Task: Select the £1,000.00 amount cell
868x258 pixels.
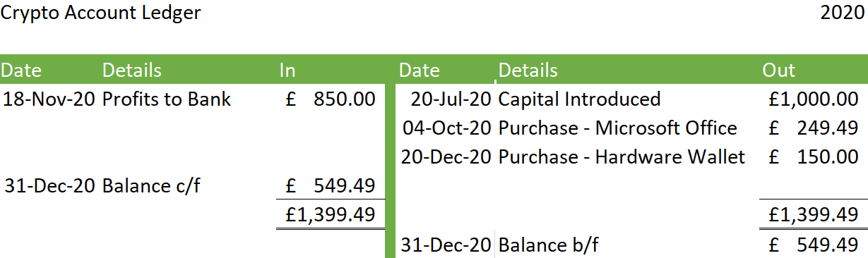Action: (x=814, y=99)
